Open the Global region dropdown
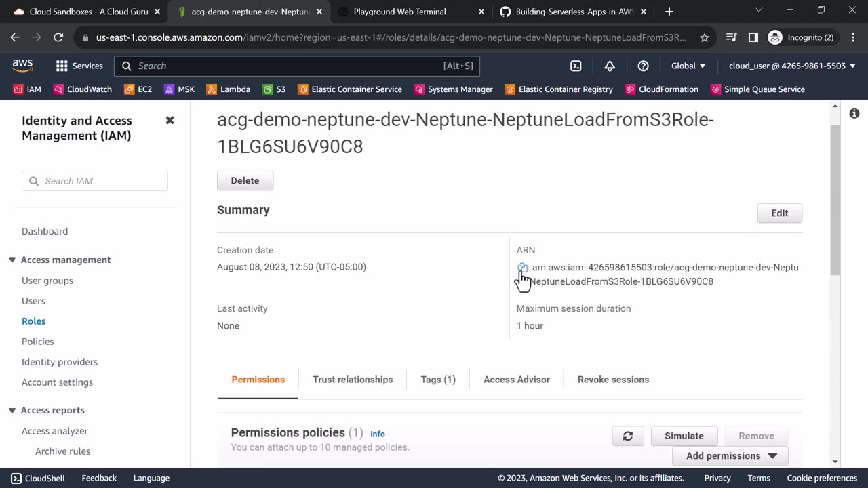Image resolution: width=868 pixels, height=488 pixels. 688,66
